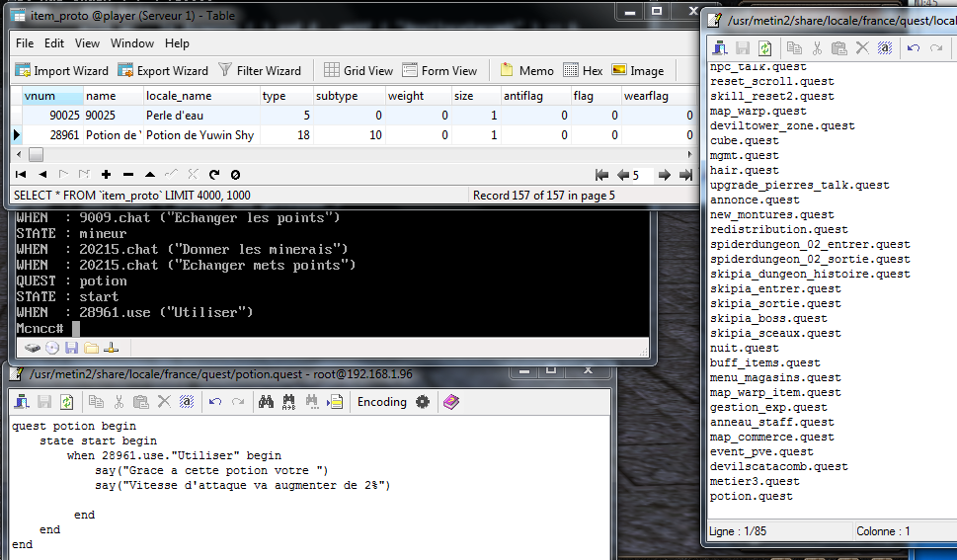
Task: Open Replace tool in potion.quest editor
Action: [x=288, y=402]
